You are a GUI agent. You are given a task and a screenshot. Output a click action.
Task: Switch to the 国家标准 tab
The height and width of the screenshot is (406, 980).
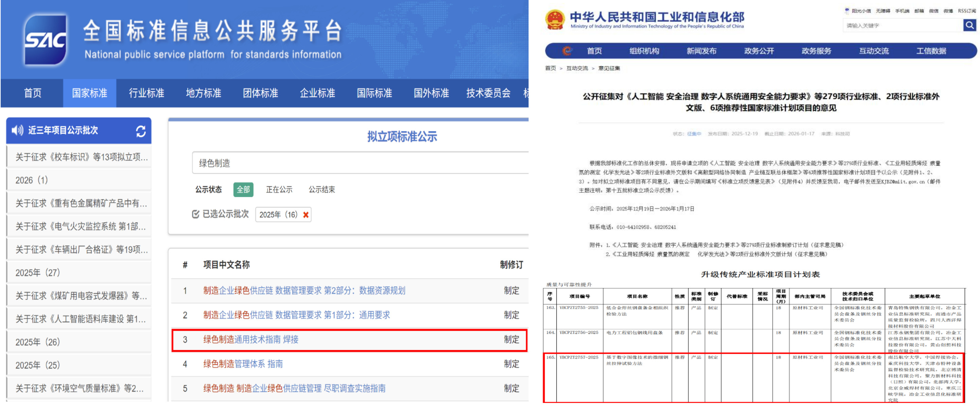(89, 93)
